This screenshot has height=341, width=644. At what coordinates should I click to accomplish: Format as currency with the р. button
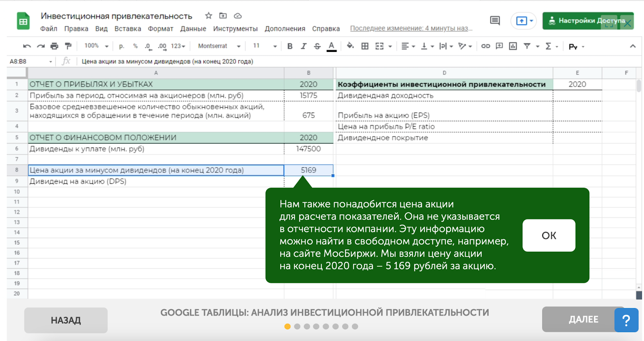(x=122, y=46)
